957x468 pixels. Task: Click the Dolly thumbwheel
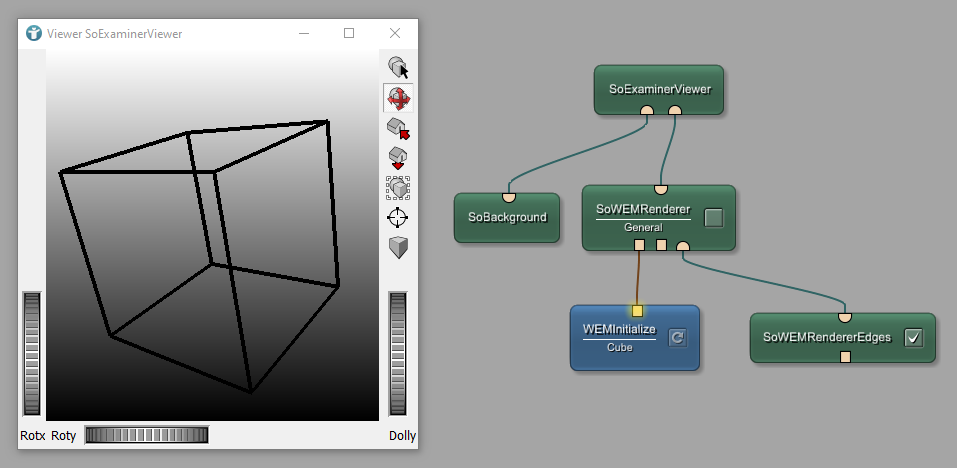[398, 354]
